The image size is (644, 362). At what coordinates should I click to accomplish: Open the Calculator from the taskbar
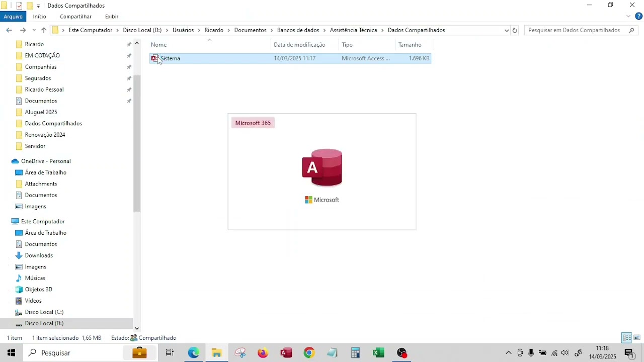click(x=355, y=353)
